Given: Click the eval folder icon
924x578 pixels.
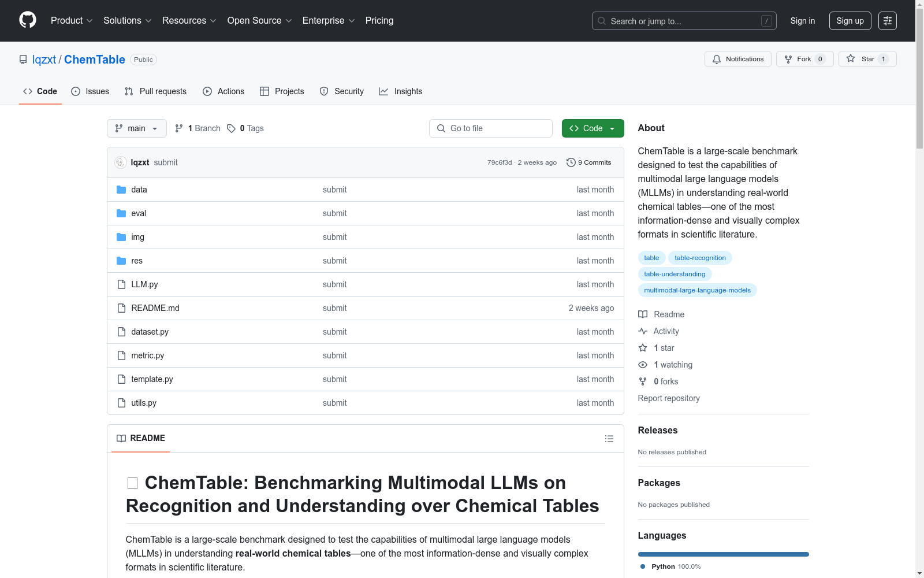Looking at the screenshot, I should 121,213.
